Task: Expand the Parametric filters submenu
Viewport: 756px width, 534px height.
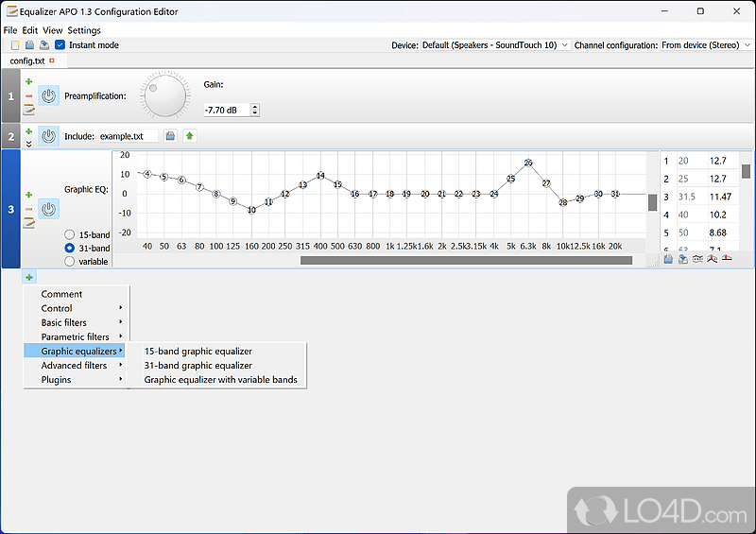Action: point(77,336)
